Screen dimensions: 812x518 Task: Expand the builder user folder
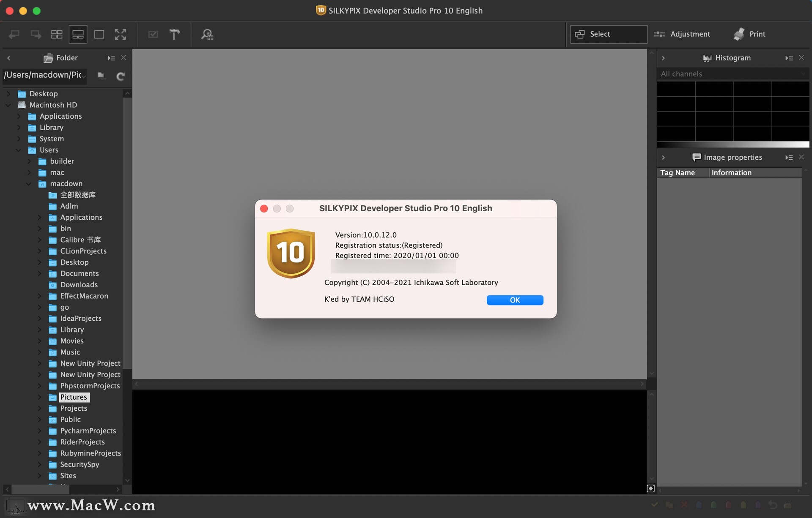[29, 161]
